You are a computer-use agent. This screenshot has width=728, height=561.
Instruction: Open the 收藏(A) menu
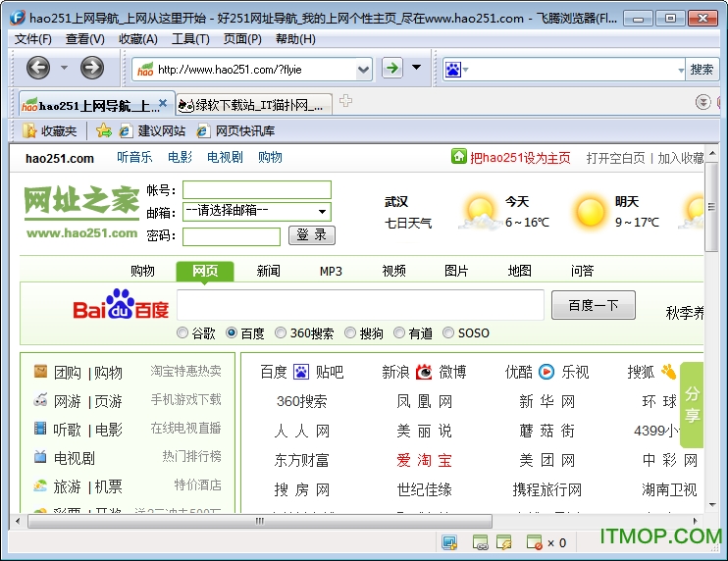(x=138, y=39)
